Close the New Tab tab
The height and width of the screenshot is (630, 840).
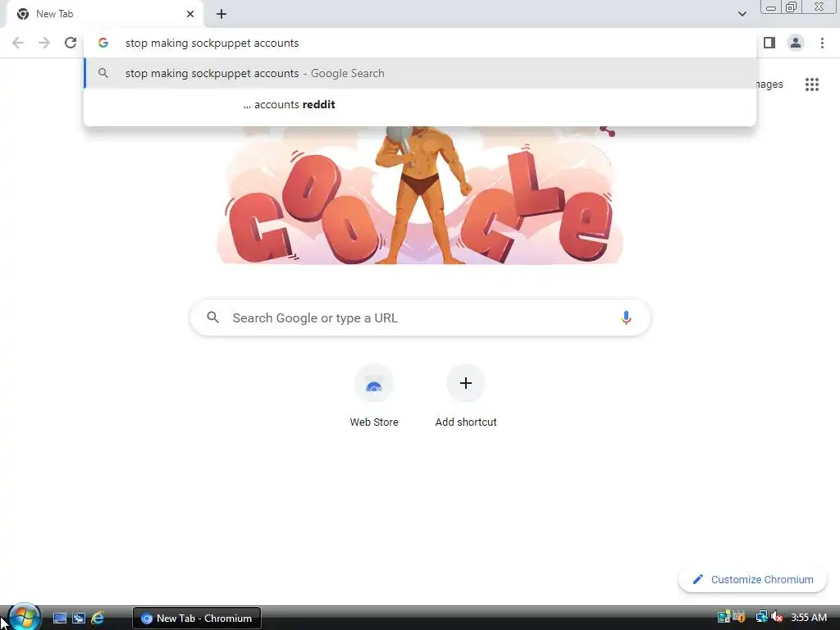190,14
